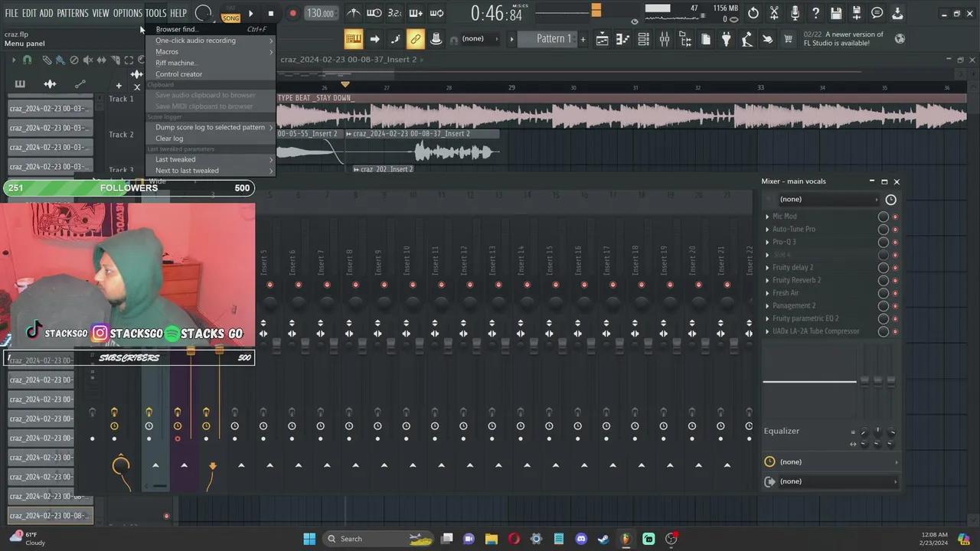Click the Stop button in transport
Viewport: 980px width, 551px height.
(270, 13)
